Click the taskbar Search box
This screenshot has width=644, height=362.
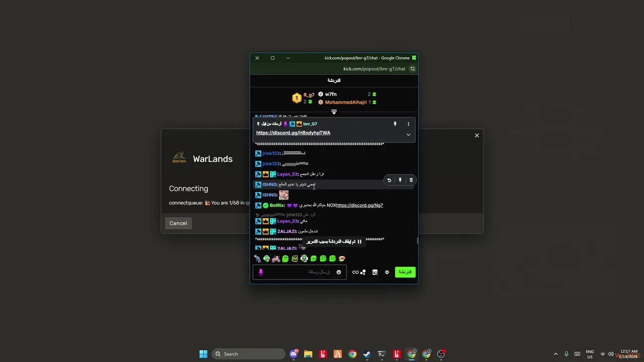pos(249,354)
